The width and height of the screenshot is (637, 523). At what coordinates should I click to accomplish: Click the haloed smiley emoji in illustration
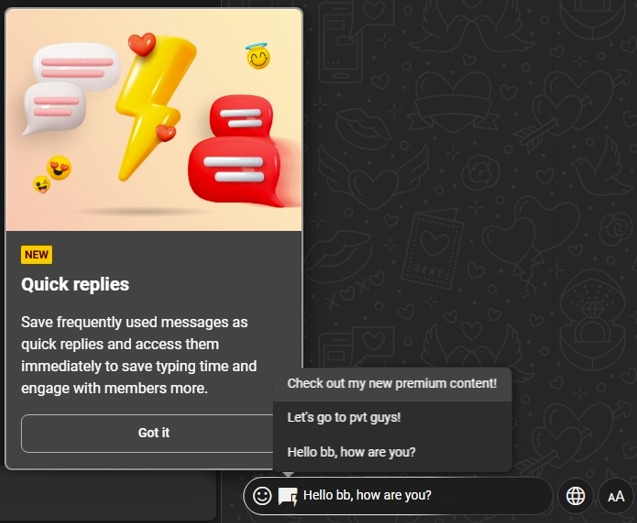pos(258,56)
